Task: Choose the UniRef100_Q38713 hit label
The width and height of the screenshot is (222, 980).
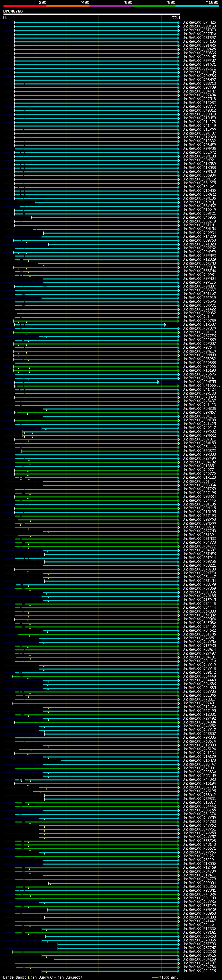Action: point(199,84)
